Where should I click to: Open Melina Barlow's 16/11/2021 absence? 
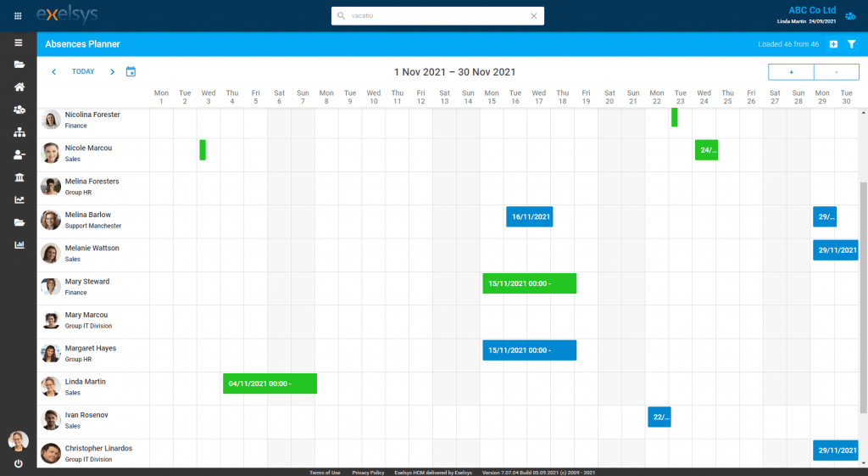530,216
